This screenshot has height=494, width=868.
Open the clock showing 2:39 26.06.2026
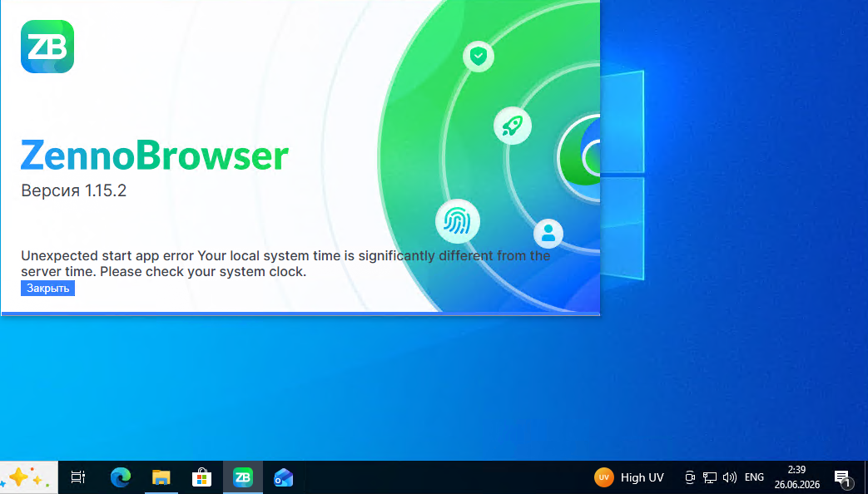tap(796, 477)
